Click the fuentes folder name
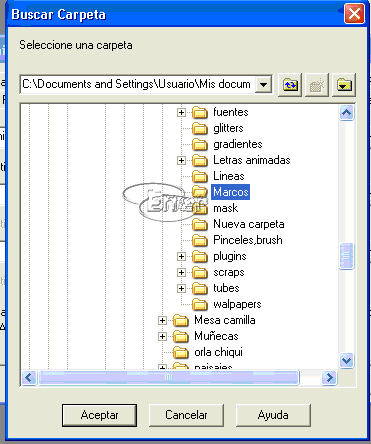The height and width of the screenshot is (444, 371). (x=231, y=112)
